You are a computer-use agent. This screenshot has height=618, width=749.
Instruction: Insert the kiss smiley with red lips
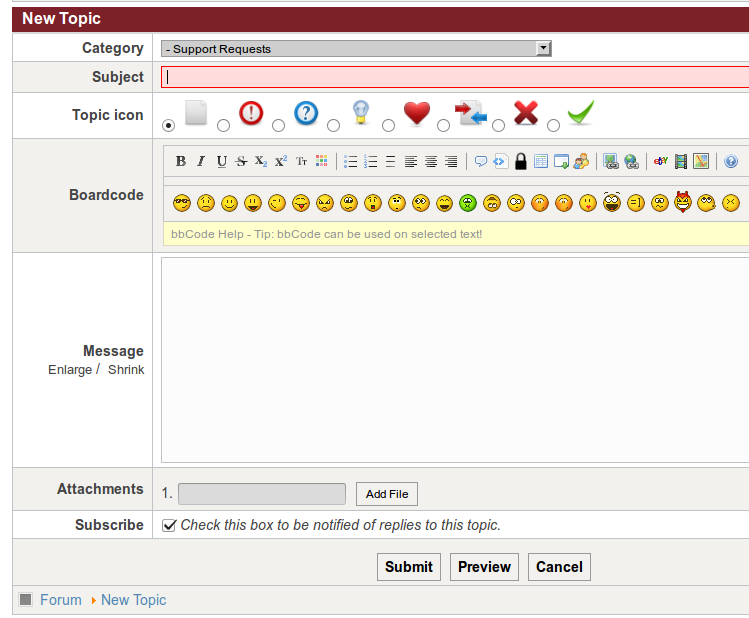coord(588,203)
